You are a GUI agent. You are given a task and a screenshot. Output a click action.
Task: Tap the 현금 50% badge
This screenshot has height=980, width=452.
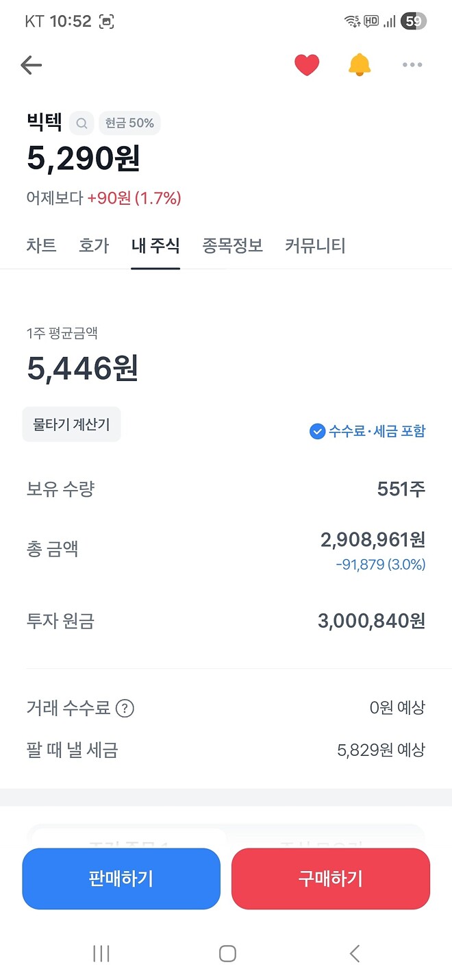[129, 124]
